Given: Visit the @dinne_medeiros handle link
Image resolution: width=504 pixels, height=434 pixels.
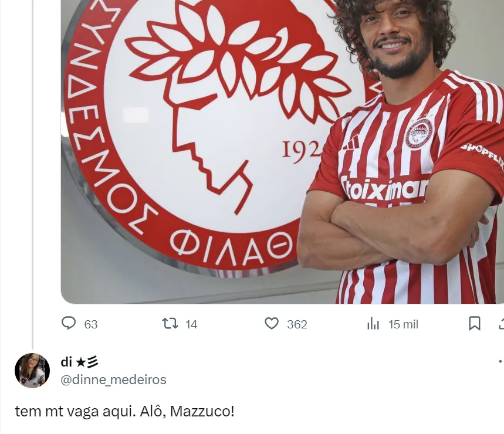Looking at the screenshot, I should pyautogui.click(x=113, y=379).
